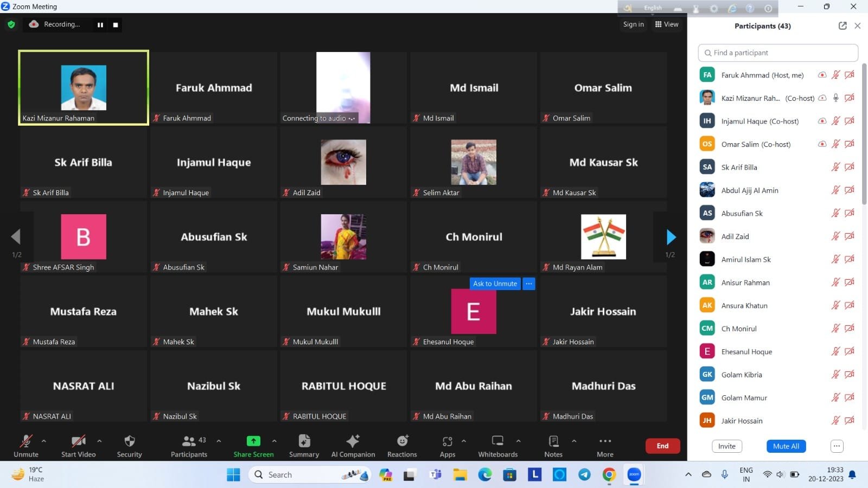Expand video options arrow beside Start Video
This screenshot has height=488, width=868.
coord(99,441)
